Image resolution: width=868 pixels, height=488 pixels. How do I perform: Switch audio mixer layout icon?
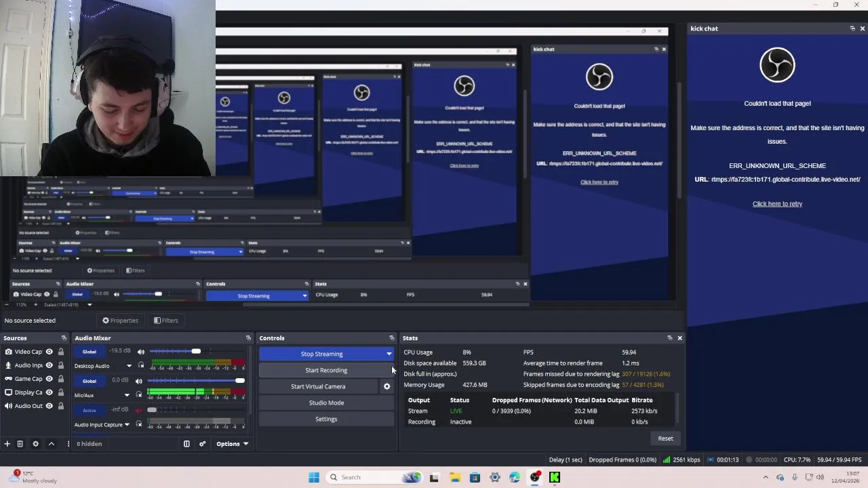click(x=186, y=444)
